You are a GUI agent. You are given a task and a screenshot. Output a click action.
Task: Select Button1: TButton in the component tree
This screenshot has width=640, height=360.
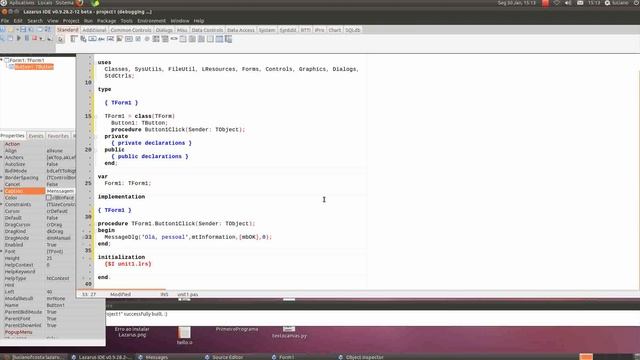[34, 67]
